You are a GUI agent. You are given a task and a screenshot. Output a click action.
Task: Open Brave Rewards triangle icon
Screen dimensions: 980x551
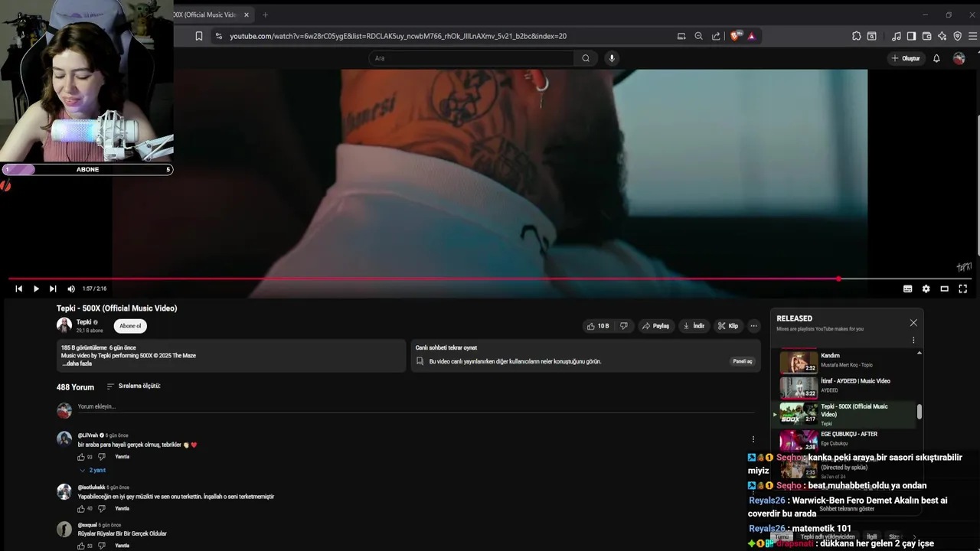(x=751, y=36)
